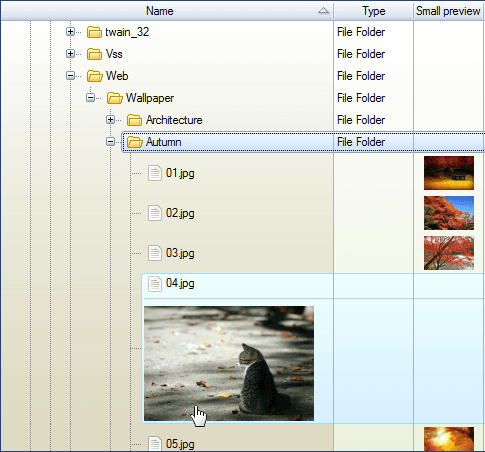Select the 04.jpg file name
485x452 pixels.
(x=180, y=283)
